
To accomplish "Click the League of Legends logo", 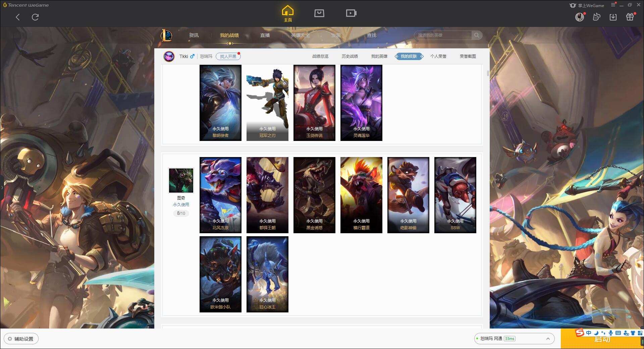I will [x=166, y=35].
